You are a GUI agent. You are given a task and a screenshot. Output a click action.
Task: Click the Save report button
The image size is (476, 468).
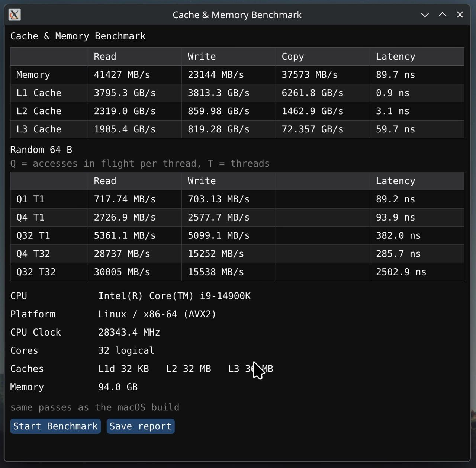click(x=141, y=426)
